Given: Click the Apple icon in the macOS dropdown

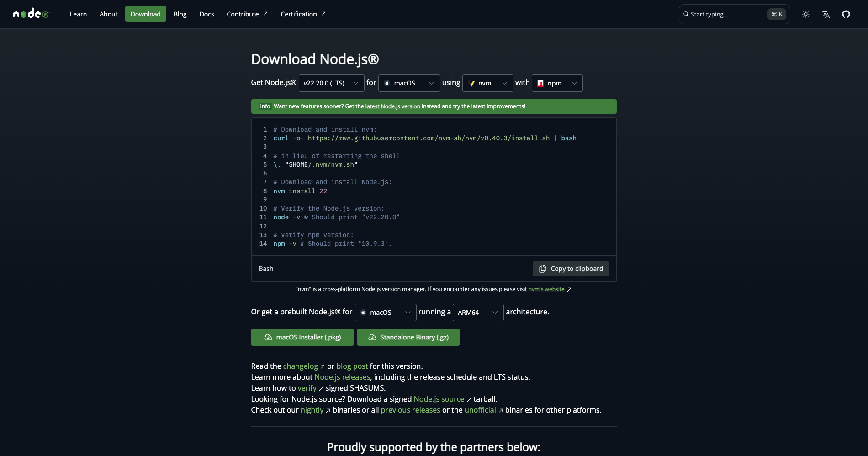Looking at the screenshot, I should click(x=387, y=83).
